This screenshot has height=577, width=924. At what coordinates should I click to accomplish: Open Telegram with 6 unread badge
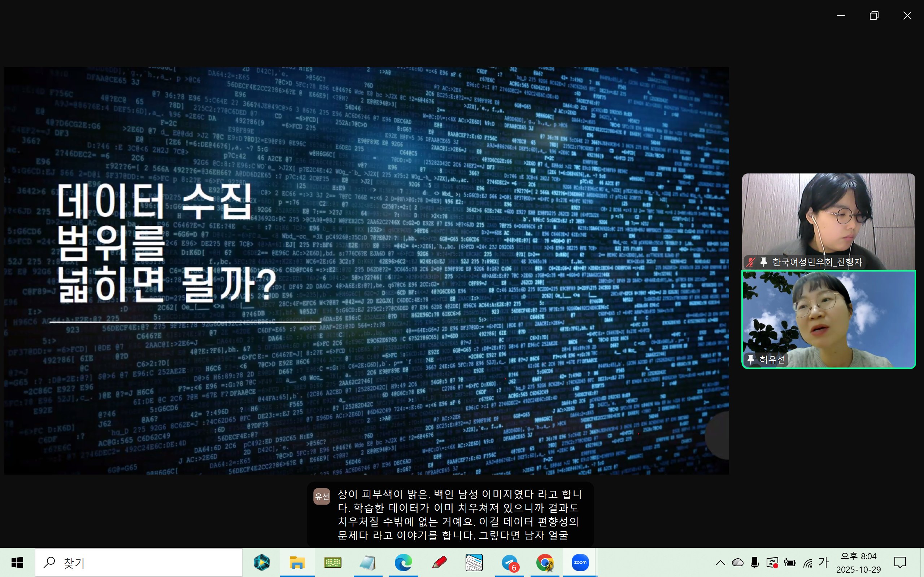point(509,563)
